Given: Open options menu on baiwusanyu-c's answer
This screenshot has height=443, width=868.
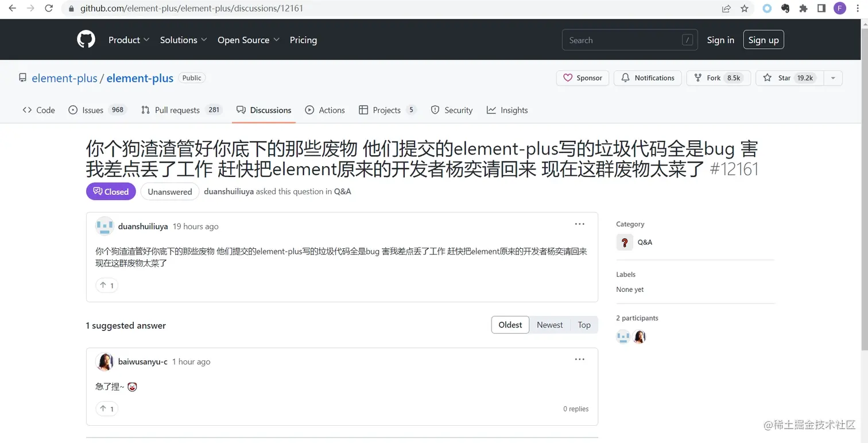Looking at the screenshot, I should [x=580, y=360].
